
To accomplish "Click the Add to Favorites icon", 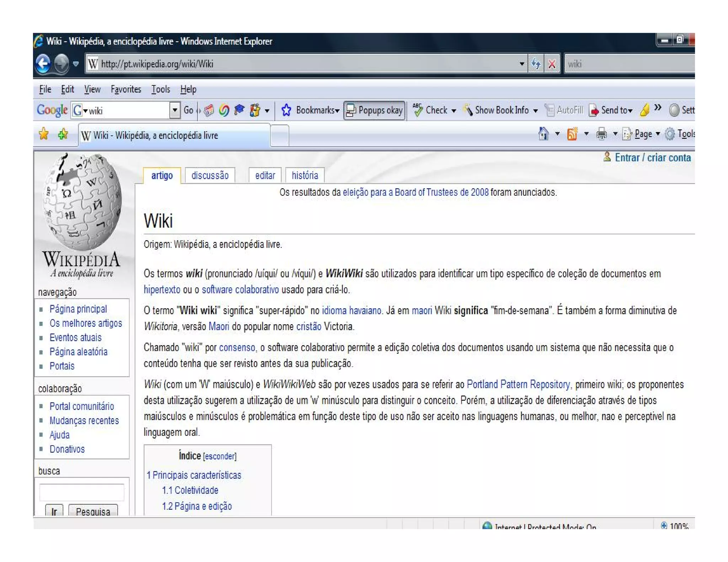I will [x=63, y=134].
